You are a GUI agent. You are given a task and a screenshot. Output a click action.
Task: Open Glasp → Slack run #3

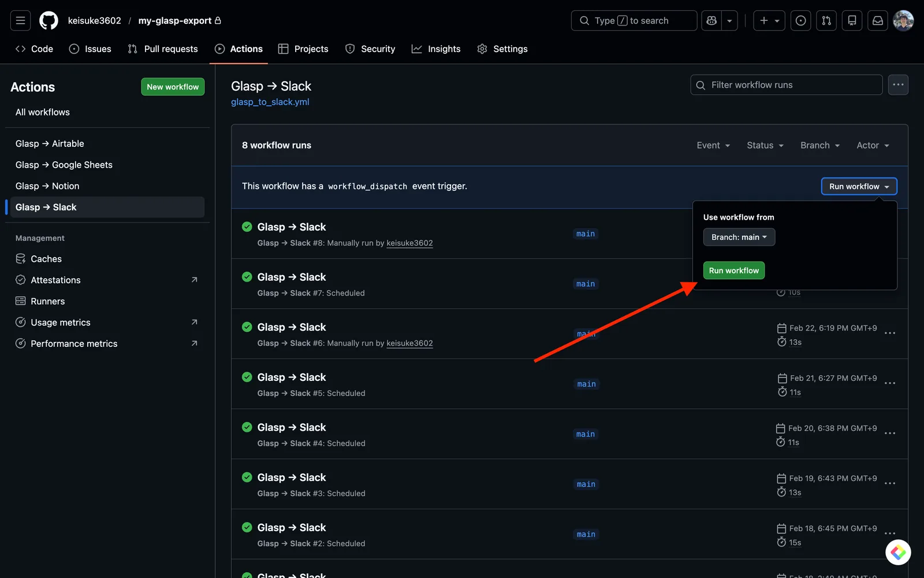[x=292, y=478]
